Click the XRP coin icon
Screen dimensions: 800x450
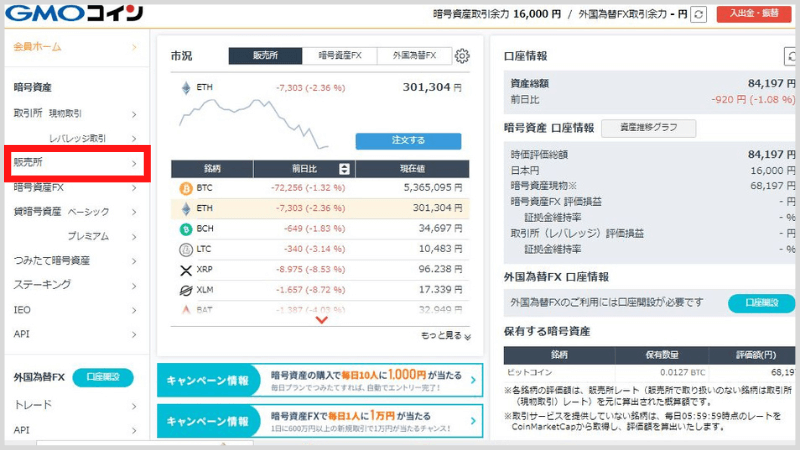tap(186, 270)
